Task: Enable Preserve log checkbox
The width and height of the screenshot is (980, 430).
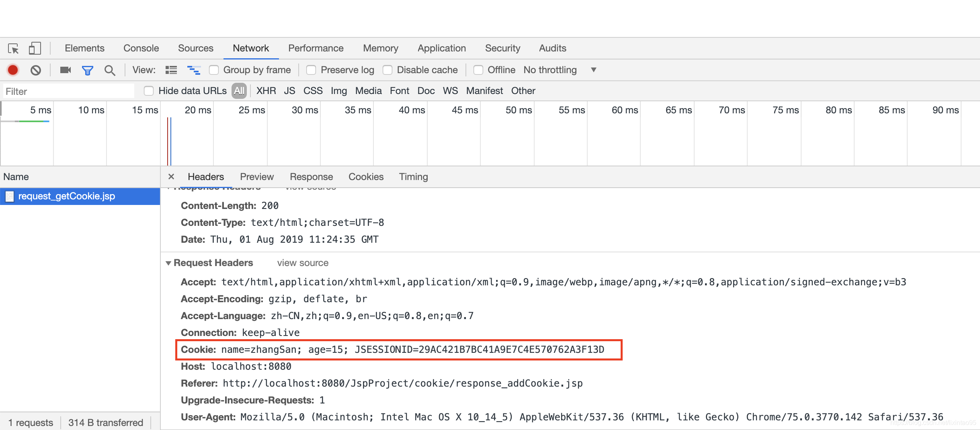Action: 311,70
